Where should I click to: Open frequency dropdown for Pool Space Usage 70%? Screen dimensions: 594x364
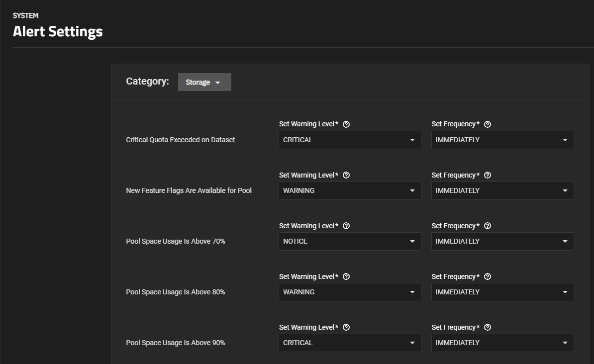click(x=502, y=242)
